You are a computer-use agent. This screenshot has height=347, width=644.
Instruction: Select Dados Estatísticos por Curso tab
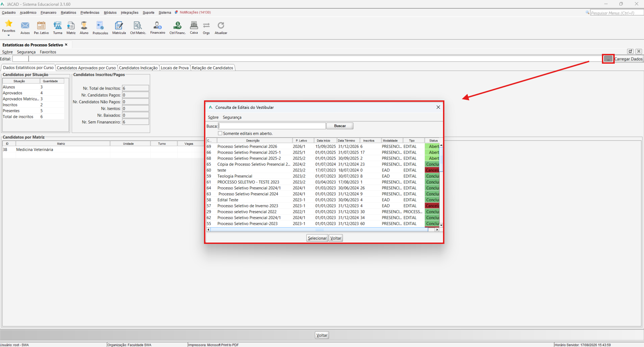tap(28, 67)
